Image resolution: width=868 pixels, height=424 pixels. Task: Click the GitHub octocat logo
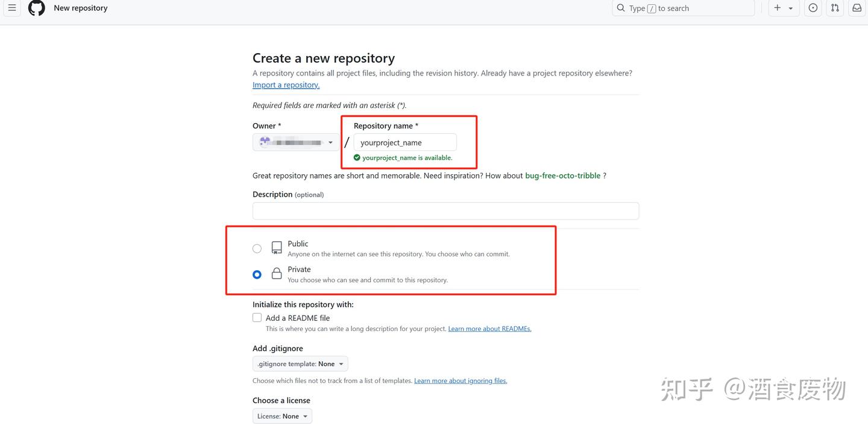tap(36, 8)
